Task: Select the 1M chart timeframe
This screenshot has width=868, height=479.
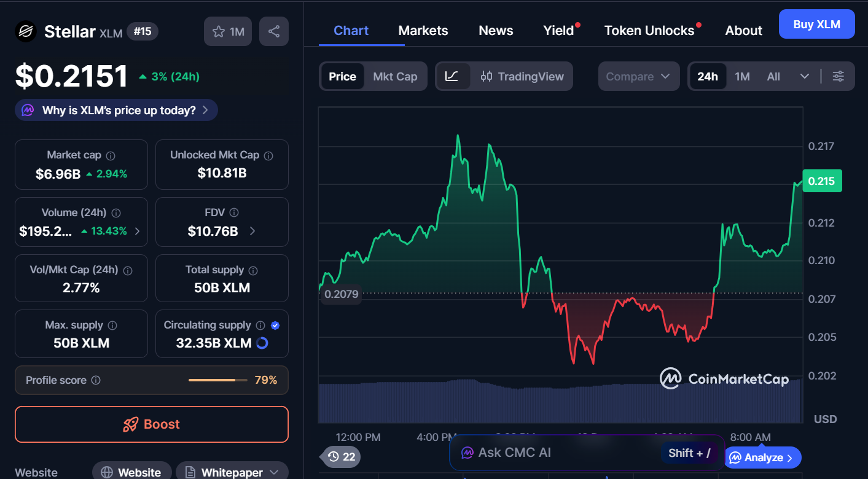Action: click(742, 76)
